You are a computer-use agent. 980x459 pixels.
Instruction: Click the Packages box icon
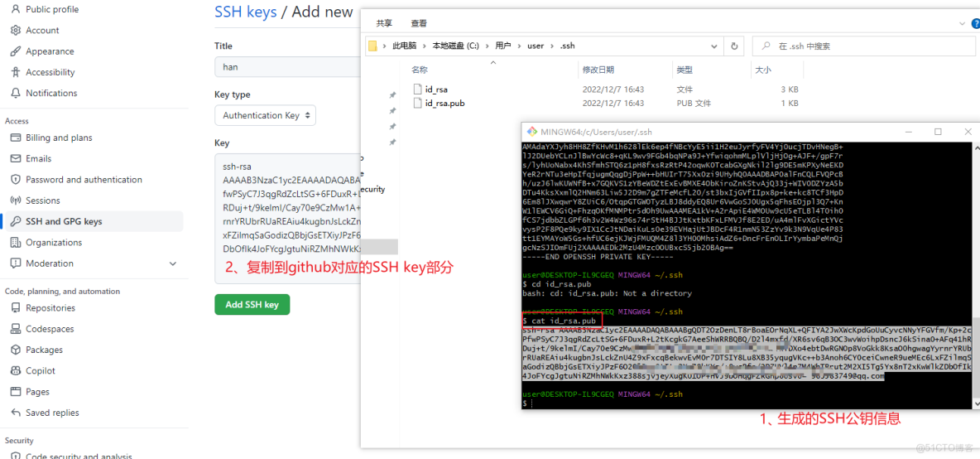[x=16, y=350]
